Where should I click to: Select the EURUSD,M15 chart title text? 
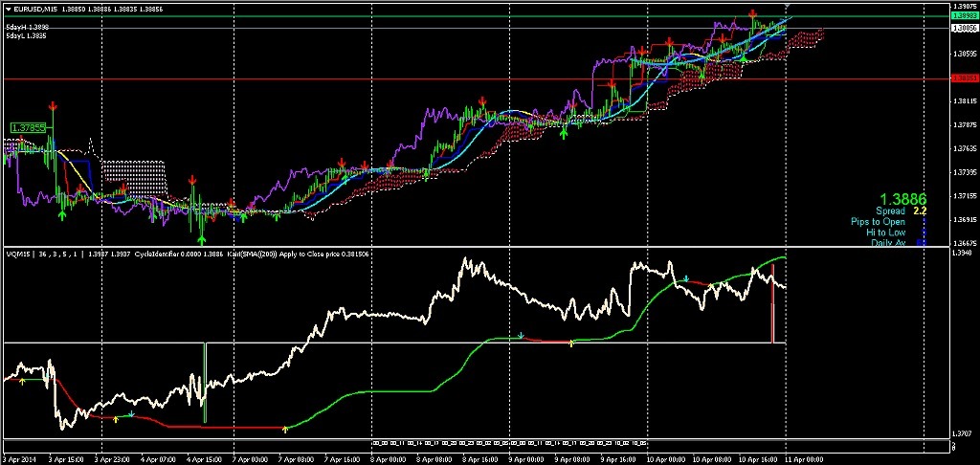[x=34, y=8]
